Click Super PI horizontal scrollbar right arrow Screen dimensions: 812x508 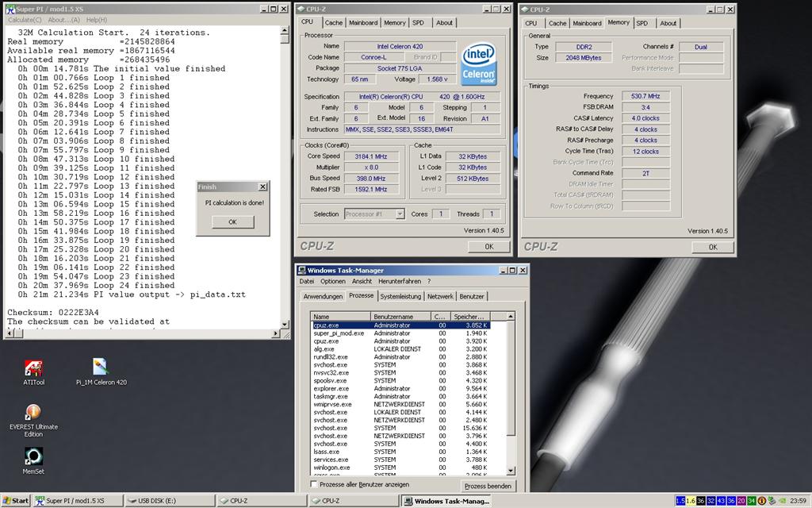(x=275, y=333)
